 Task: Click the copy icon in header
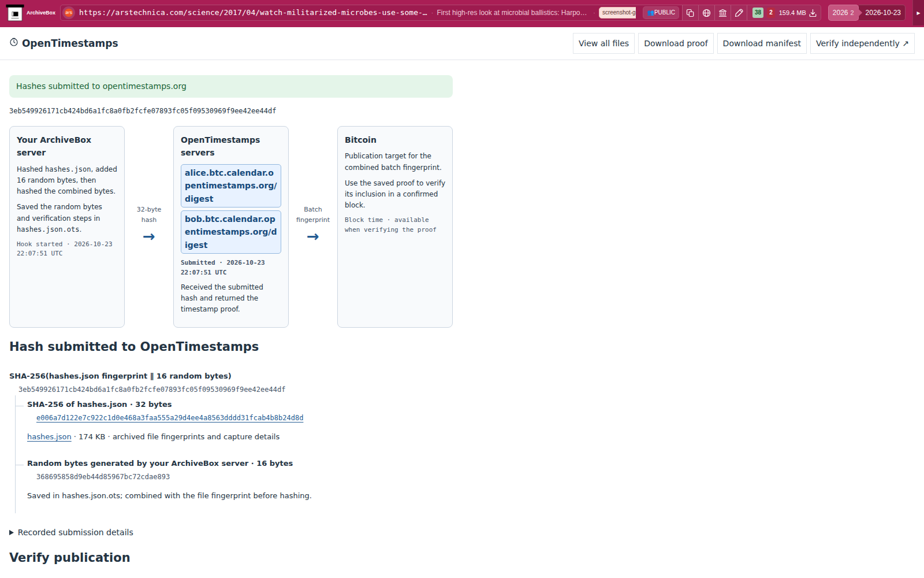coord(690,13)
